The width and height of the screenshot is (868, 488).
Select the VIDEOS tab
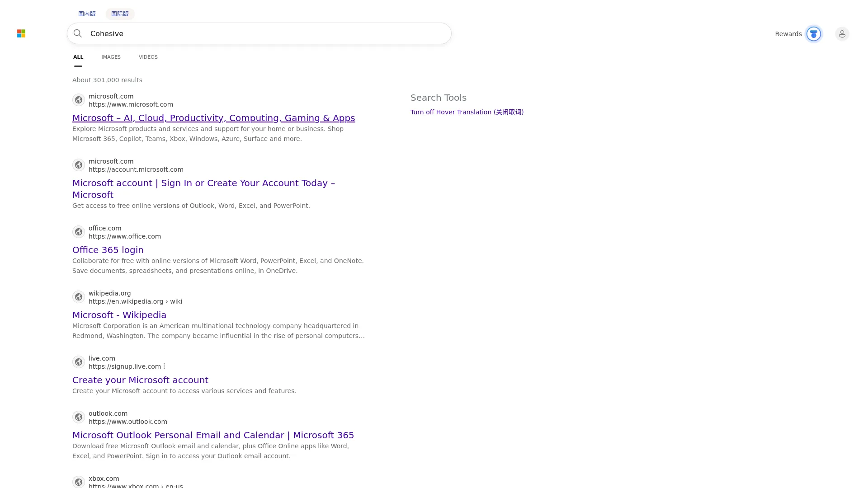point(148,57)
